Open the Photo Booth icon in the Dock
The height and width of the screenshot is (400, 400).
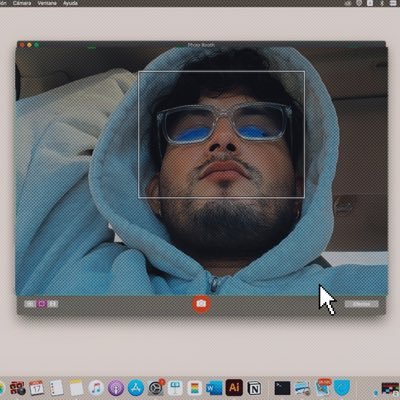click(x=17, y=388)
